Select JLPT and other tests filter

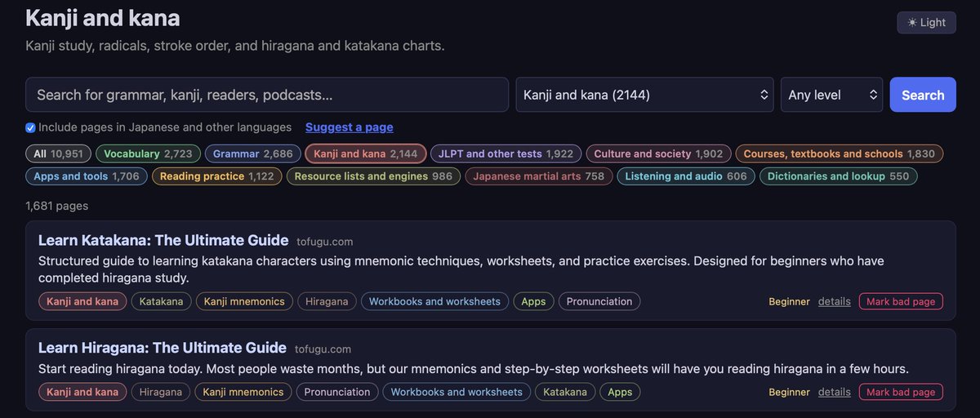(506, 153)
